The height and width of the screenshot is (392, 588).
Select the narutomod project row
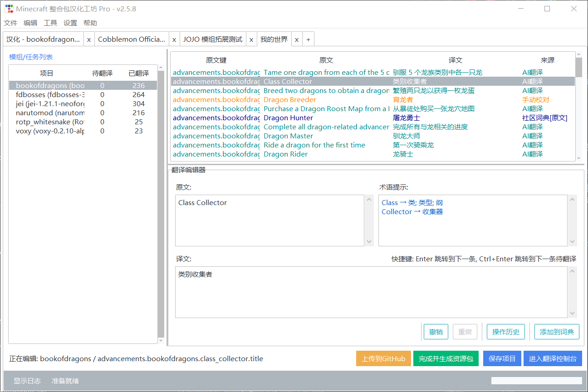pyautogui.click(x=50, y=113)
